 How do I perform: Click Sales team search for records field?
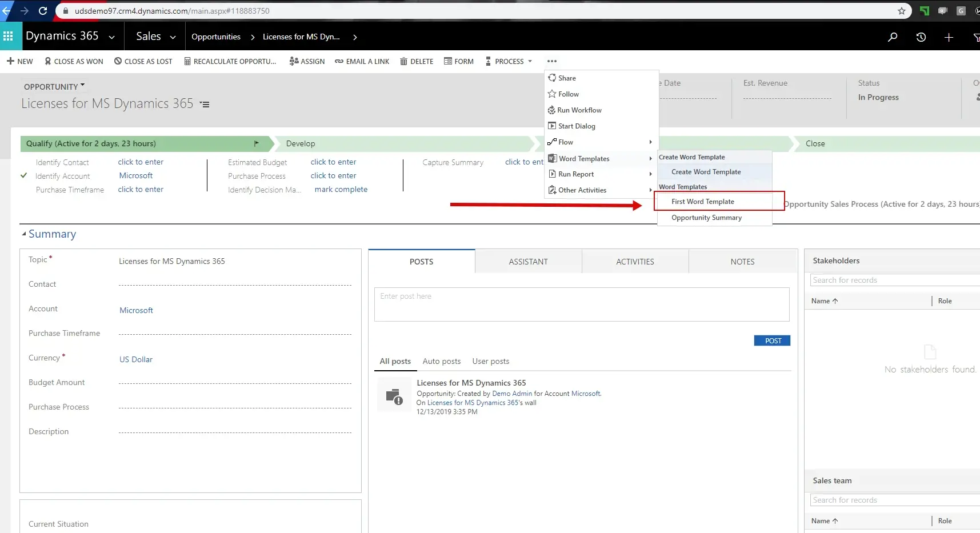click(x=895, y=500)
